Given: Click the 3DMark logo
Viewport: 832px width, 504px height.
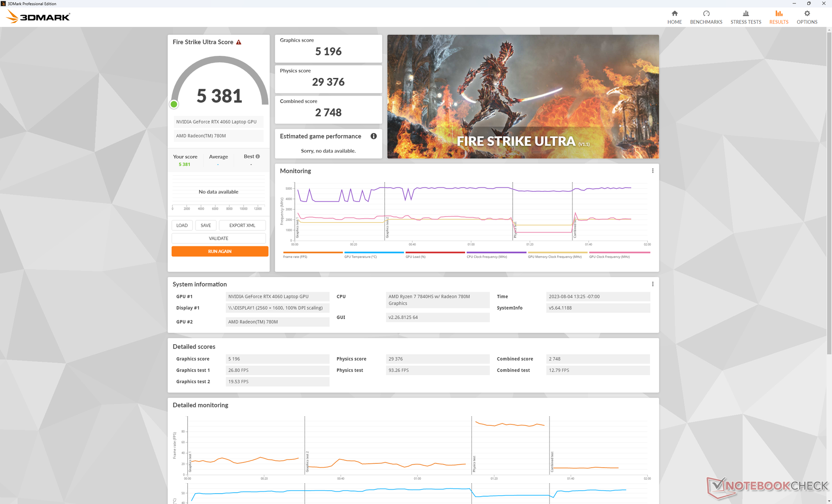Looking at the screenshot, I should (38, 17).
